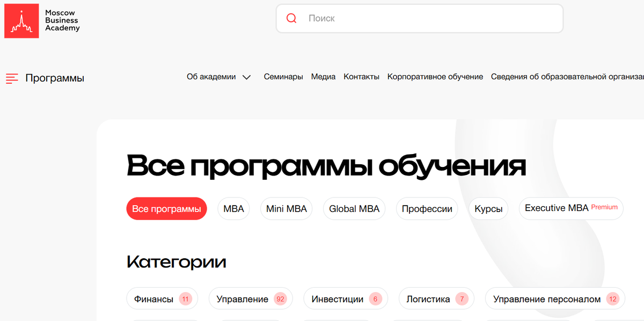
Task: Go to the Семинары page
Action: (x=283, y=77)
